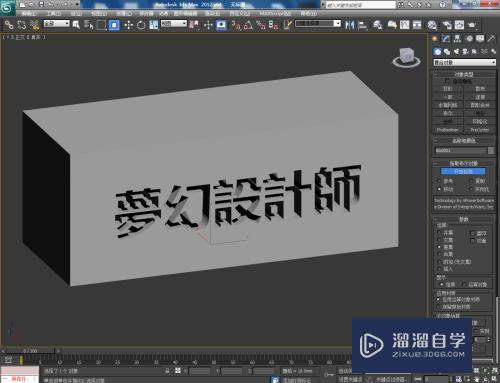The width and height of the screenshot is (500, 383).
Task: Click the Use Pivot Point Center icon
Action: pos(194,25)
